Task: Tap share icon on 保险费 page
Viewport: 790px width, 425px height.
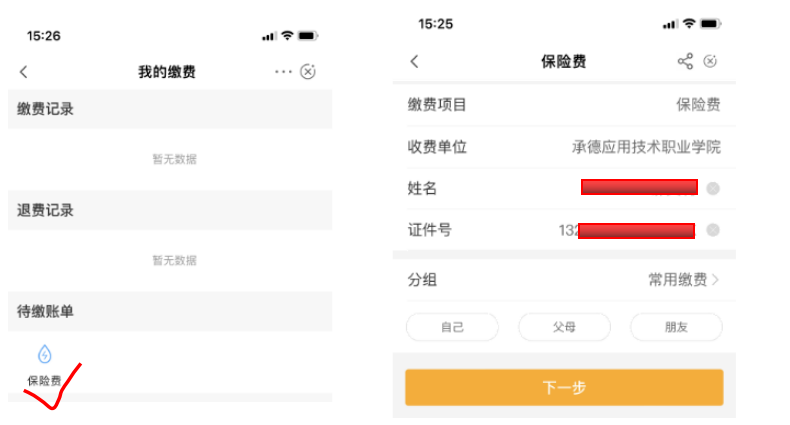Action: click(685, 62)
